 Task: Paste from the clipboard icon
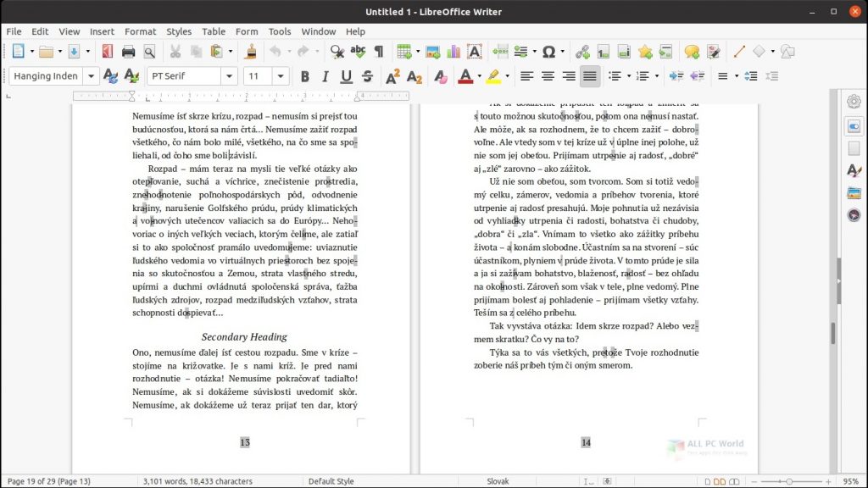pyautogui.click(x=216, y=52)
